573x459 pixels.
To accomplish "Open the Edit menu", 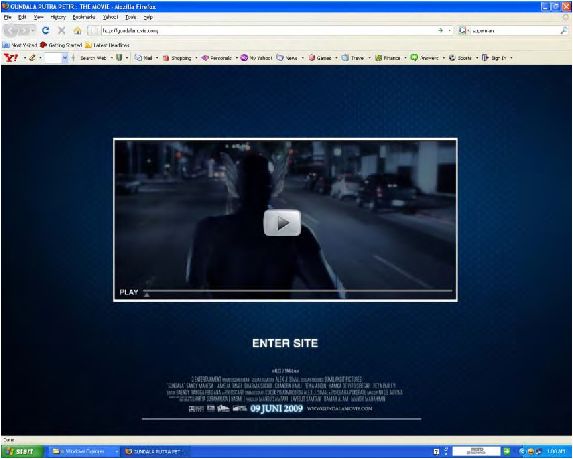I will tap(22, 17).
